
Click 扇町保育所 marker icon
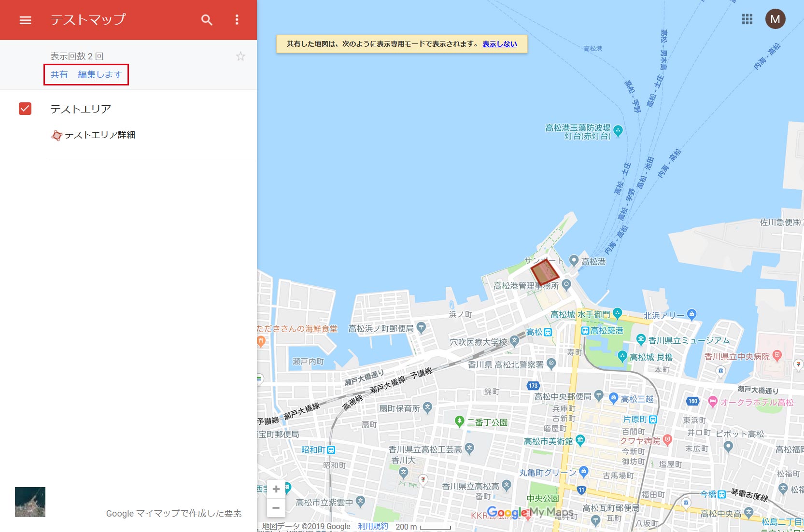point(427,407)
